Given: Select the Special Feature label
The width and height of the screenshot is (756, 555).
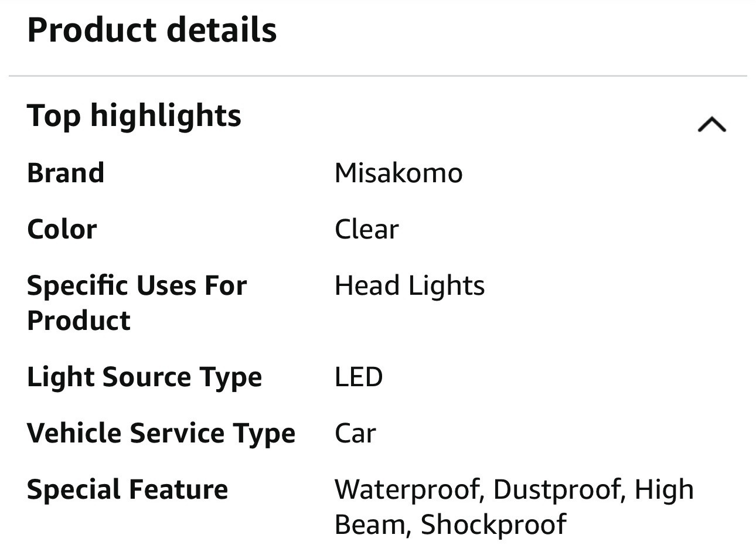Looking at the screenshot, I should coord(127,489).
